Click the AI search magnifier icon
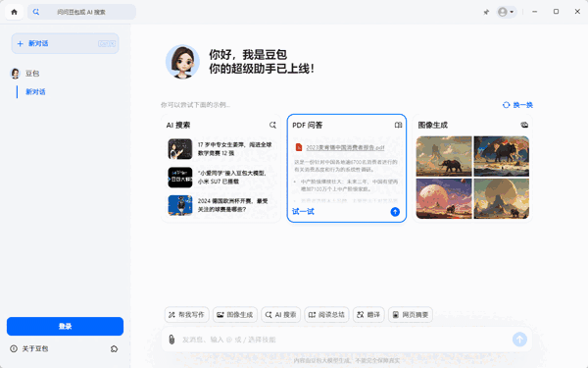588x368 pixels. tap(36, 12)
